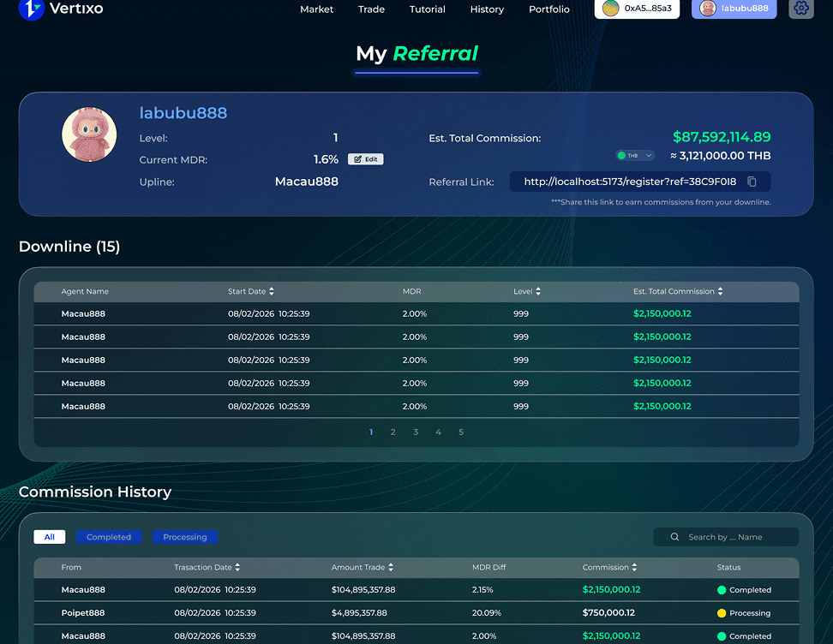
Task: Click the Vertixo logo icon
Action: click(x=32, y=9)
